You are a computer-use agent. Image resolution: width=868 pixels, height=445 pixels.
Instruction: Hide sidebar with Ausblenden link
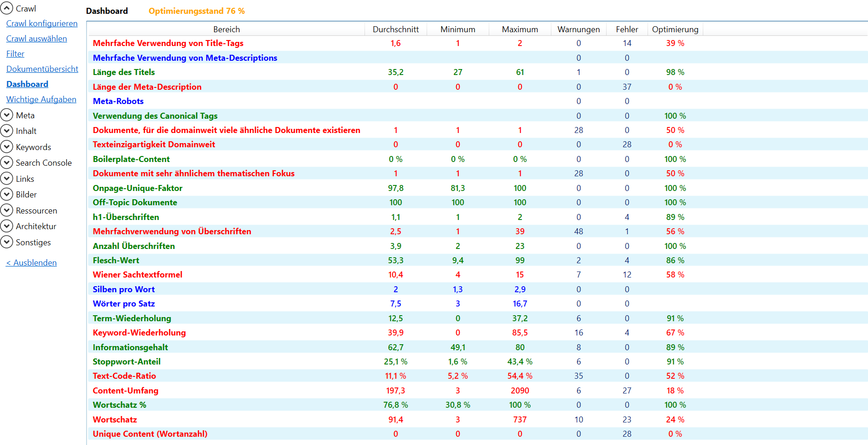(31, 263)
